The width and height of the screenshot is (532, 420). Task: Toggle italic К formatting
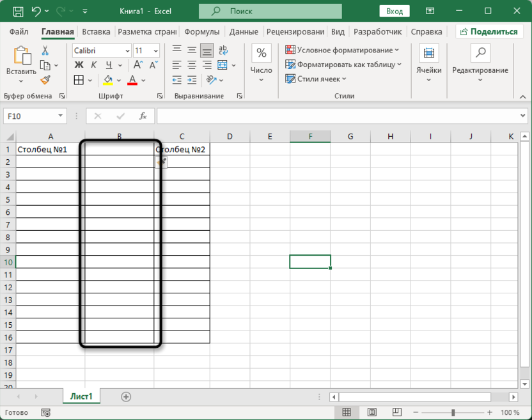tap(94, 65)
